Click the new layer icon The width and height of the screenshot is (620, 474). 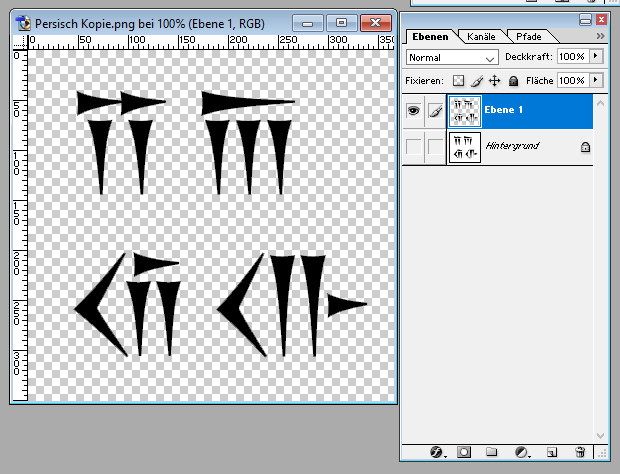(x=551, y=453)
